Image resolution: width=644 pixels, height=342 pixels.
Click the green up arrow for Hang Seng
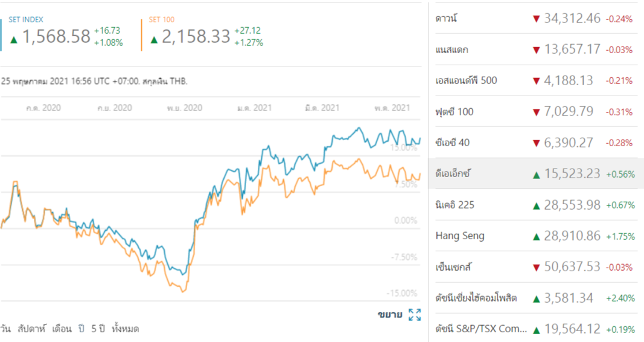coord(535,236)
